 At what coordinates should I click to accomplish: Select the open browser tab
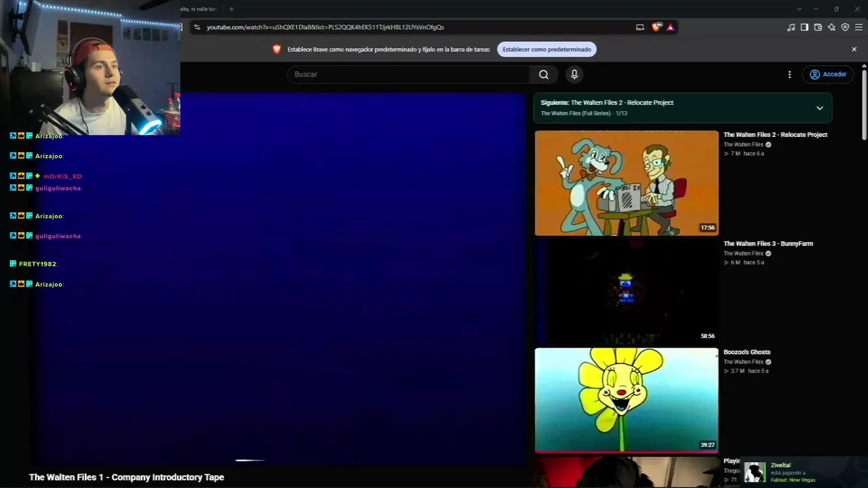point(200,9)
